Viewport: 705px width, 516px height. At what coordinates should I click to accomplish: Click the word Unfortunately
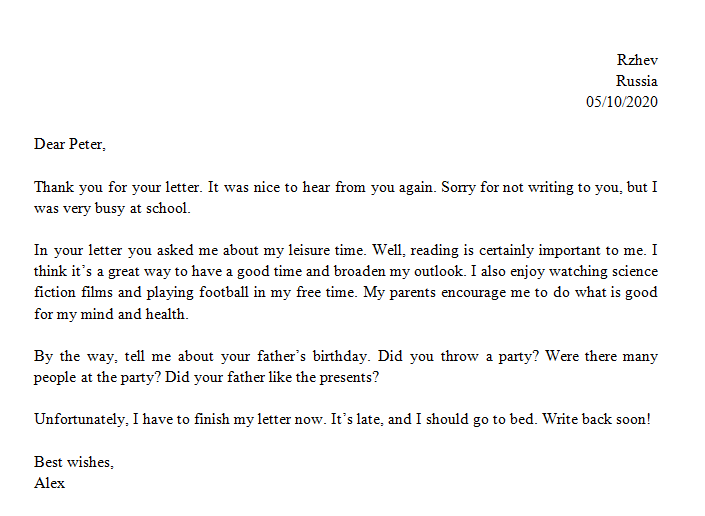coord(81,420)
